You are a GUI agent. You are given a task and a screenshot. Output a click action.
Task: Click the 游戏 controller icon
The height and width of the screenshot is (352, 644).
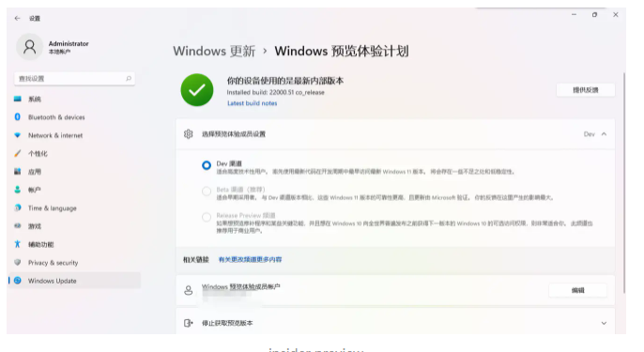[17, 226]
